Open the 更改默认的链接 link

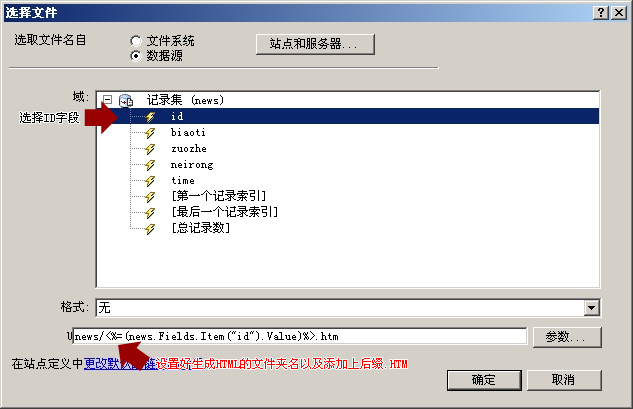point(120,364)
